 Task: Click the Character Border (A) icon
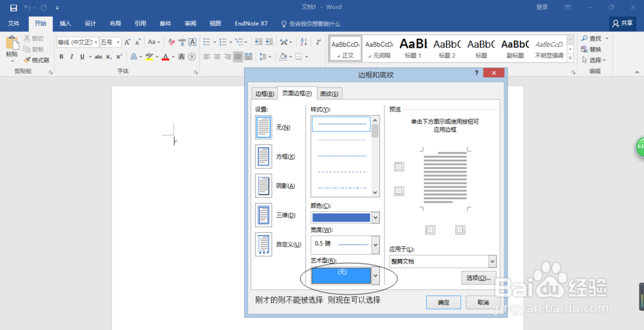point(192,42)
